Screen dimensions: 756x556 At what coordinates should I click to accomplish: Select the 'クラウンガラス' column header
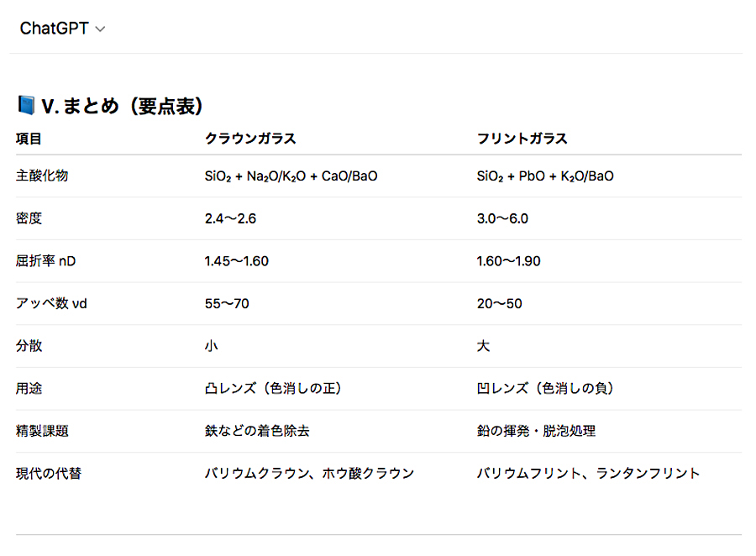250,139
